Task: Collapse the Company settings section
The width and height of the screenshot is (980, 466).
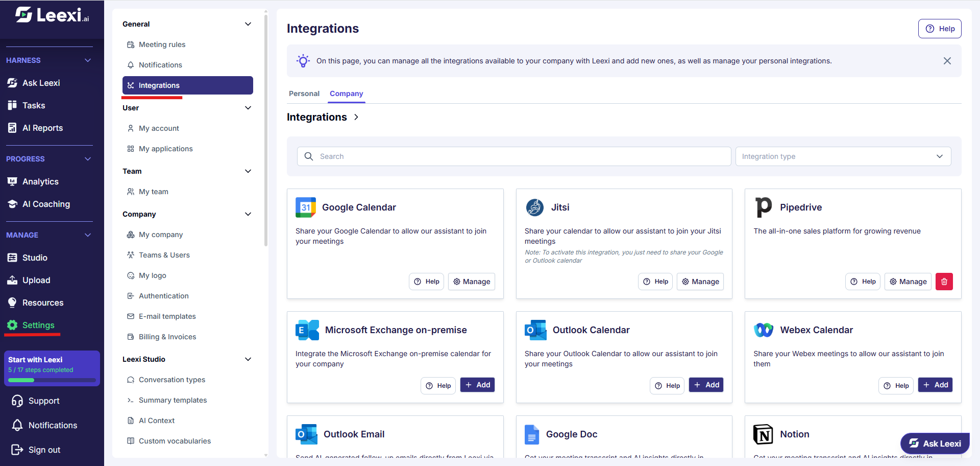Action: pyautogui.click(x=248, y=214)
